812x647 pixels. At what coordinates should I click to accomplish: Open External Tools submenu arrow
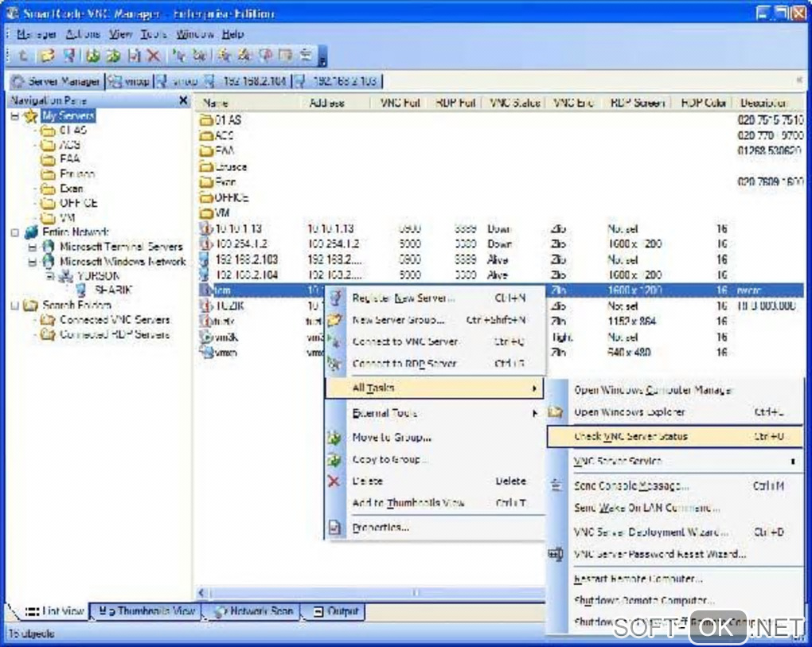point(534,413)
